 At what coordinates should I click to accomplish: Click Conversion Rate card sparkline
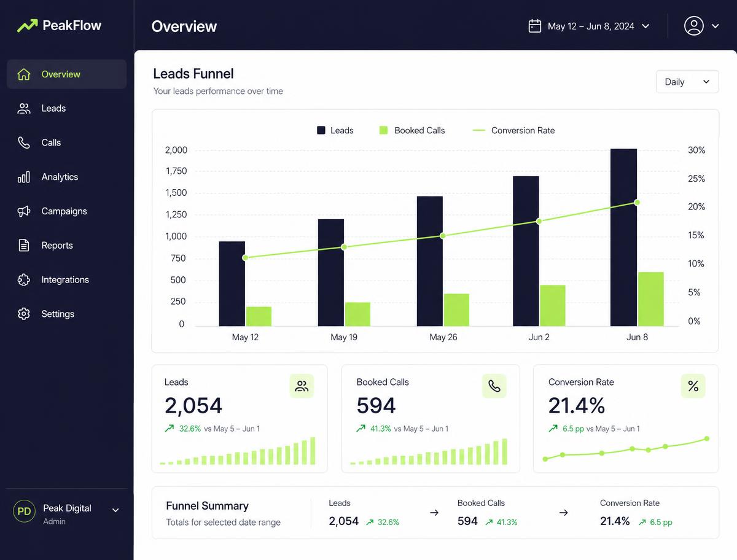[626, 449]
